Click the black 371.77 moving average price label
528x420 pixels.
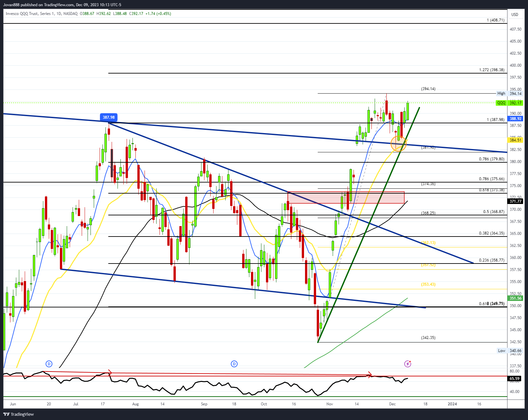(516, 201)
